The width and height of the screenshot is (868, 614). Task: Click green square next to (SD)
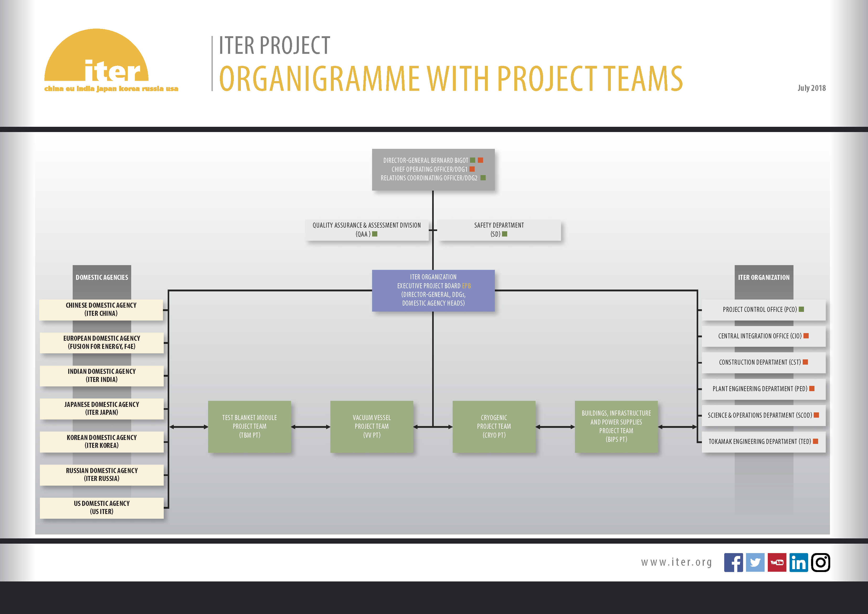505,234
